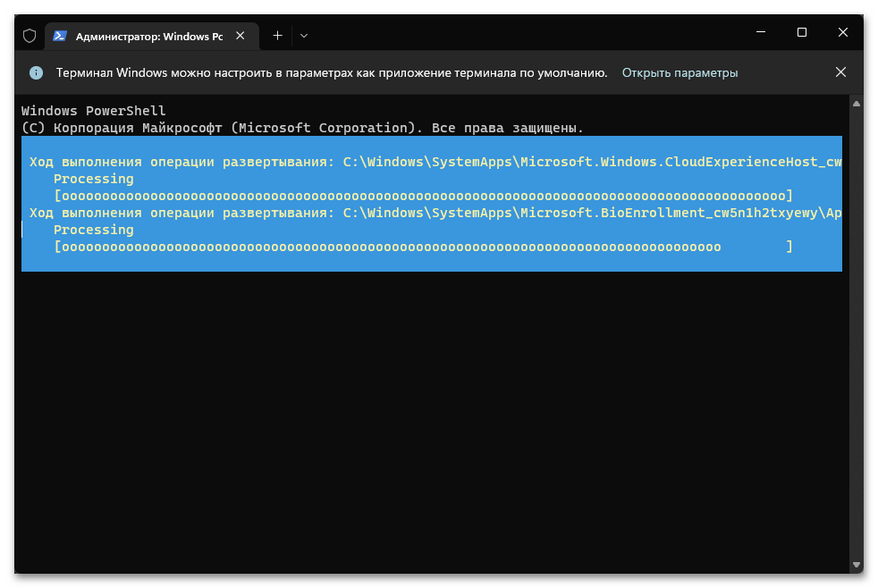This screenshot has height=588, width=878.
Task: Open the Открыть параметры link
Action: (680, 72)
